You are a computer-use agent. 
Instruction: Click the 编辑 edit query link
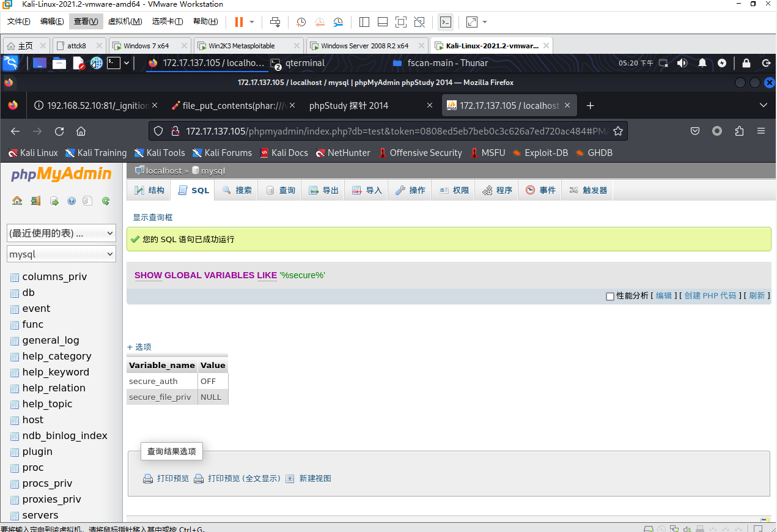click(664, 296)
